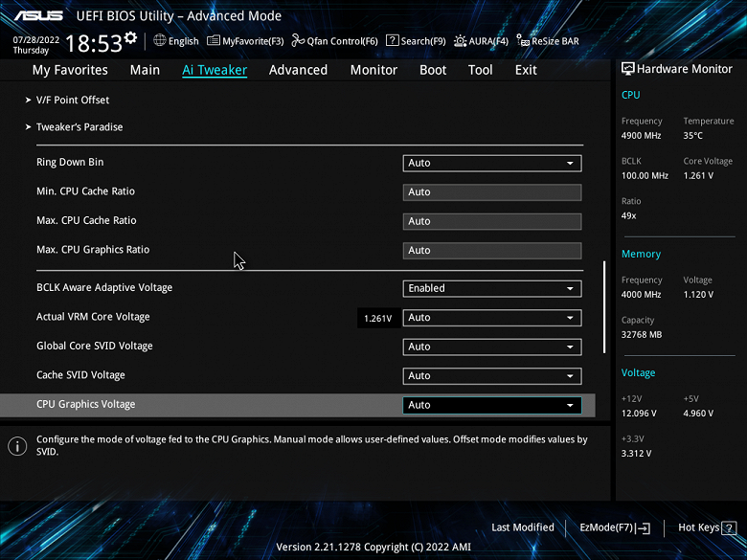This screenshot has width=747, height=560.
Task: Open CPU Graphics Voltage dropdown
Action: tap(492, 405)
